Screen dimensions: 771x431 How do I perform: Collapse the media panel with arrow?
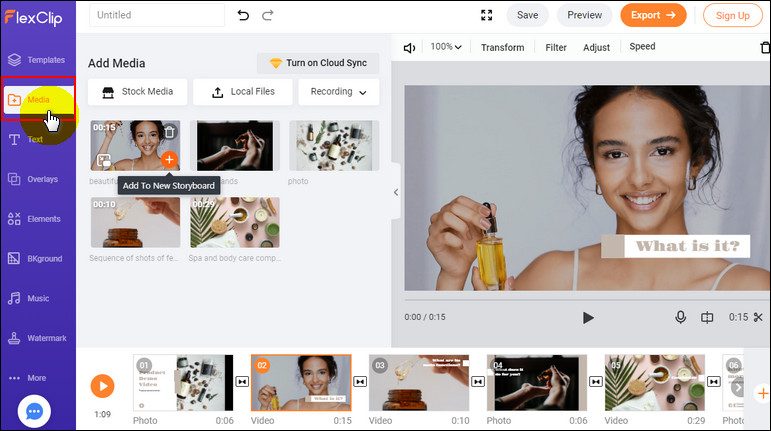click(x=396, y=192)
